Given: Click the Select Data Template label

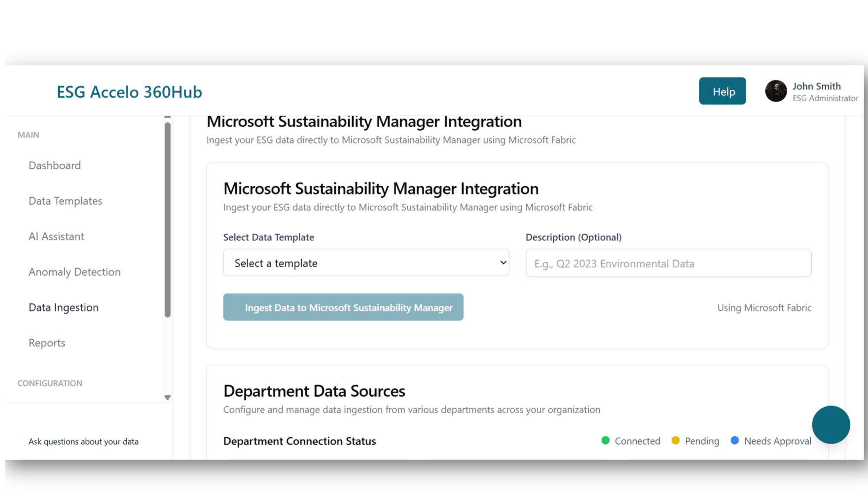Looking at the screenshot, I should pyautogui.click(x=269, y=237).
